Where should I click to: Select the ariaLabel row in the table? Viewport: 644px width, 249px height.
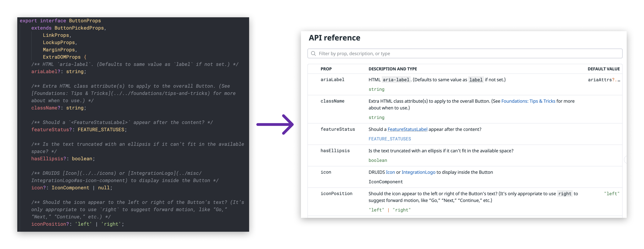point(333,80)
